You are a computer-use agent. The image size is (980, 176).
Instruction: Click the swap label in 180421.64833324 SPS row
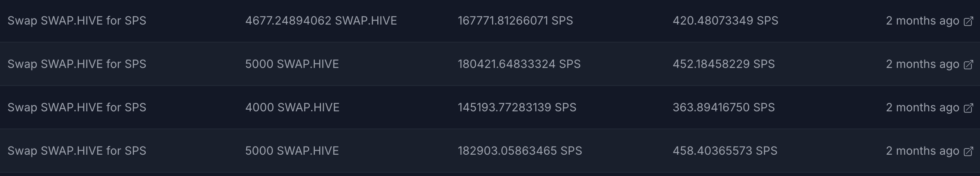pyautogui.click(x=77, y=64)
